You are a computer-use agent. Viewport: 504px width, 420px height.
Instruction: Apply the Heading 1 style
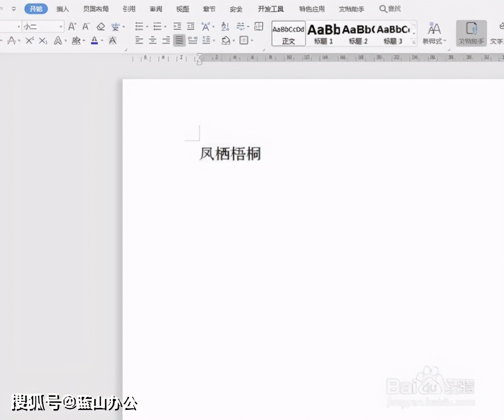[324, 34]
